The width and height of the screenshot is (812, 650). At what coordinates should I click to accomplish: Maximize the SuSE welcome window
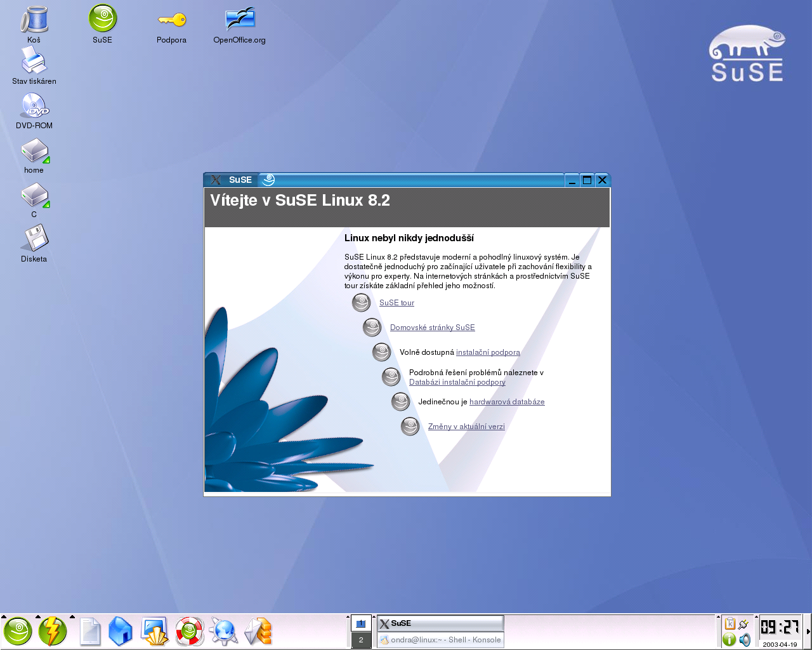pos(587,180)
